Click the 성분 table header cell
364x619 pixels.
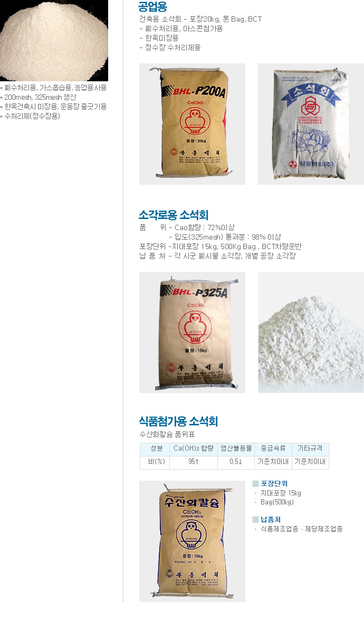pyautogui.click(x=156, y=449)
